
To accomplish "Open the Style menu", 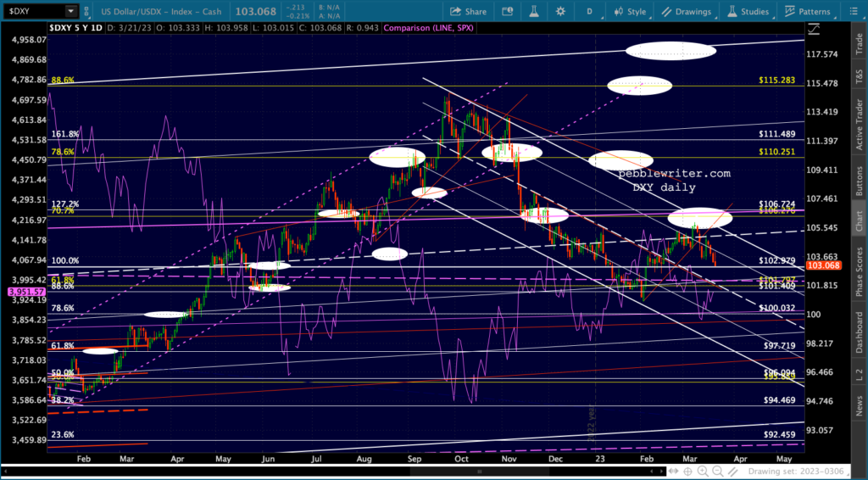I will pos(631,11).
